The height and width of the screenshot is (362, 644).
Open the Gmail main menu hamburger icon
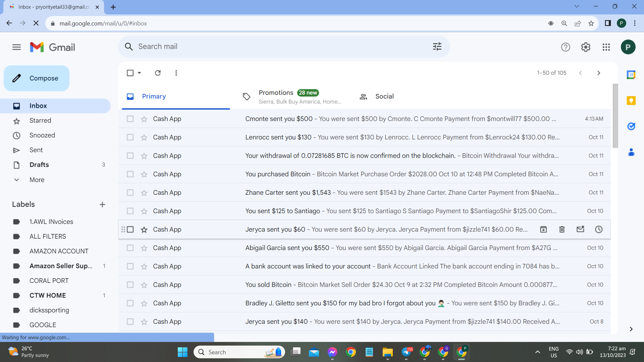coord(16,47)
